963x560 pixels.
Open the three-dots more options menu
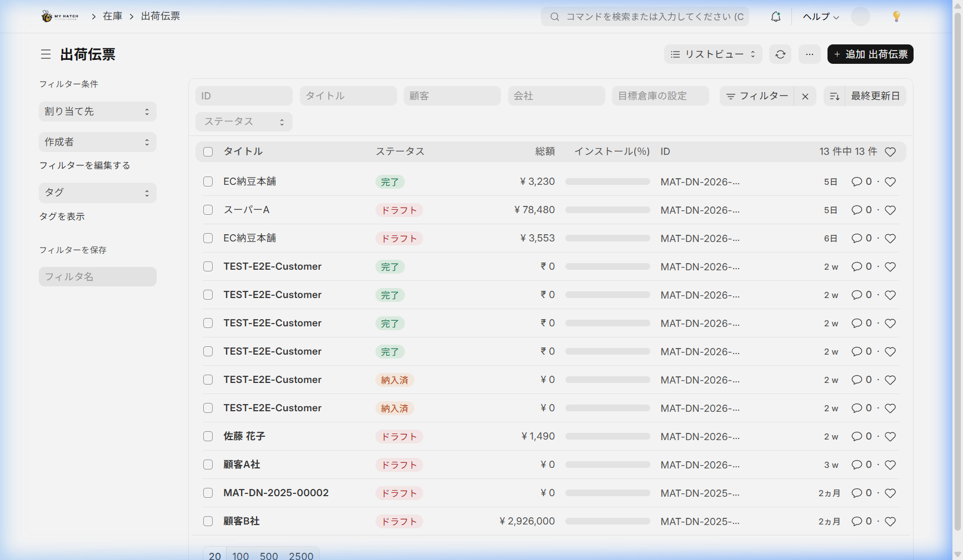pyautogui.click(x=809, y=54)
